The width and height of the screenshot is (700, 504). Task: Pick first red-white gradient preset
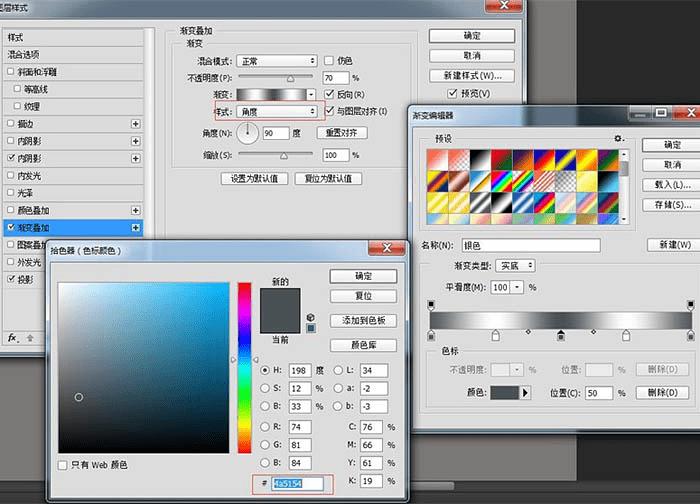point(437,160)
